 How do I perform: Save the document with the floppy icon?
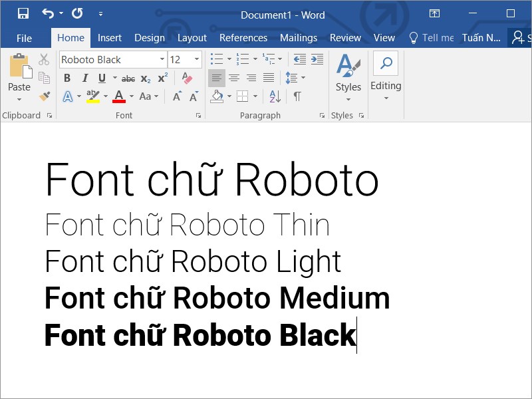(23, 13)
